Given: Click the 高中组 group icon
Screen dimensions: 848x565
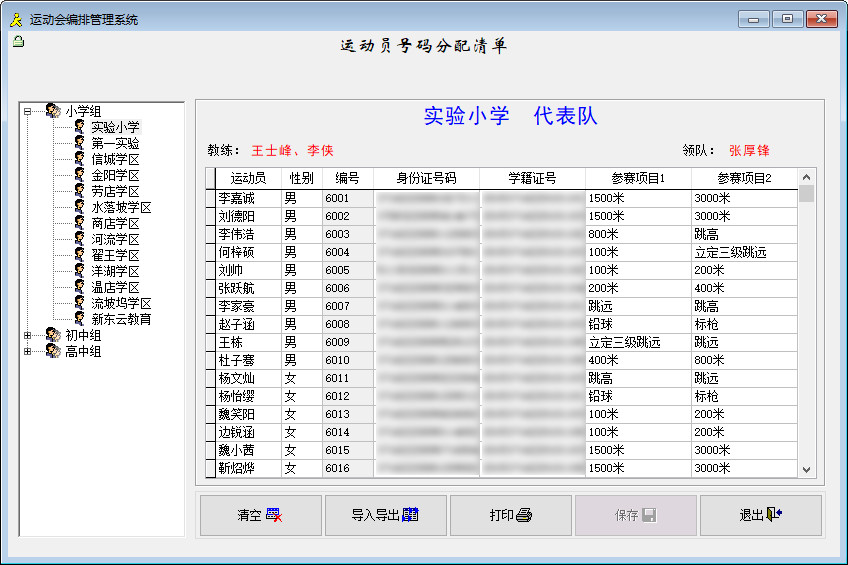Looking at the screenshot, I should 53,351.
